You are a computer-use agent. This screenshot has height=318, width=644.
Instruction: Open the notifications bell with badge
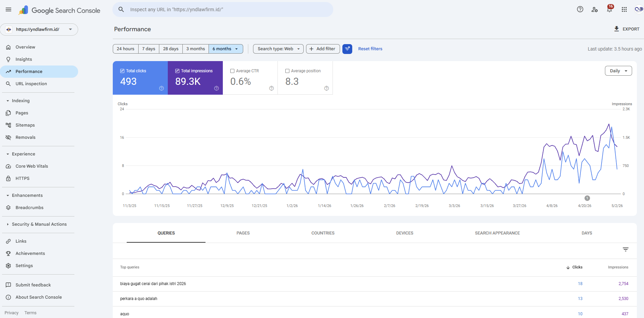pyautogui.click(x=610, y=9)
